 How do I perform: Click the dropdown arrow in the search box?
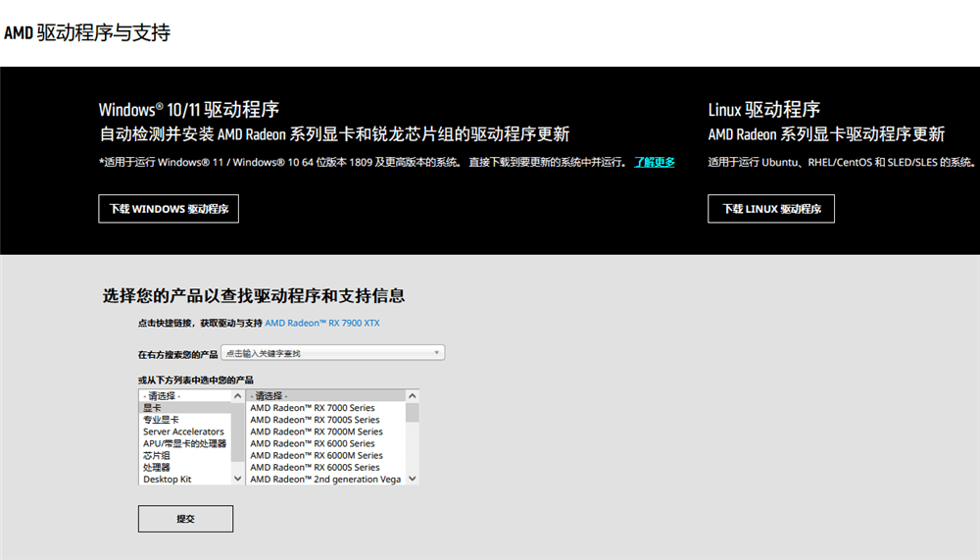[437, 353]
